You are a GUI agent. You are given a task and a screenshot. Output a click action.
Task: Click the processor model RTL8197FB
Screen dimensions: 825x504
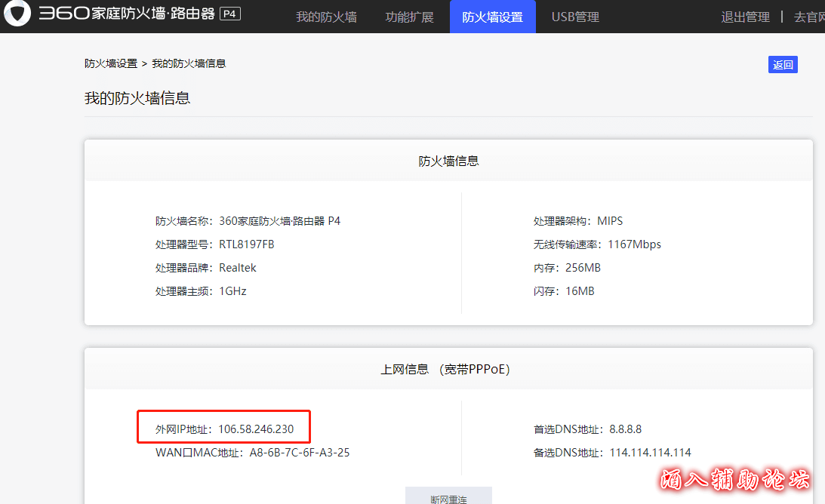tap(247, 244)
